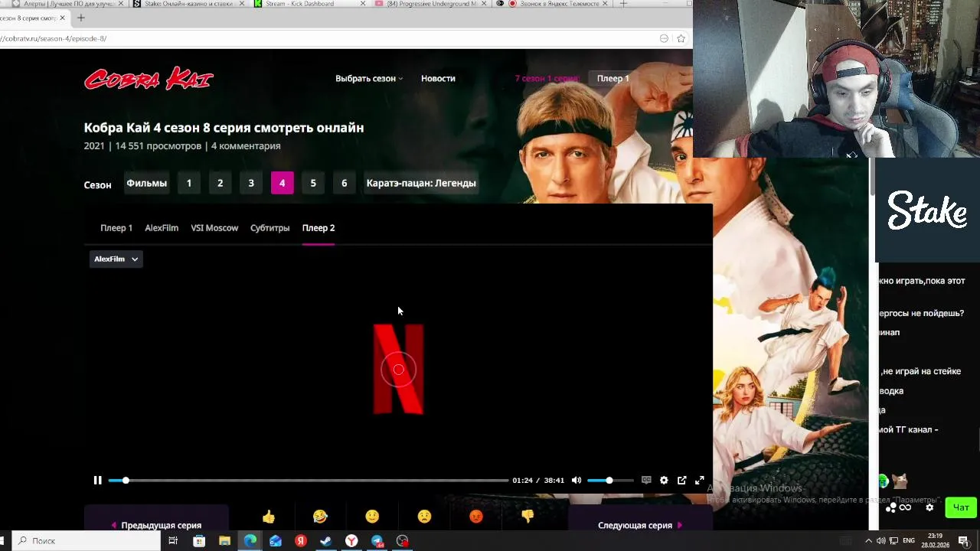Viewport: 980px width, 551px height.
Task: Open Каратэ-пацан: Легенды section
Action: [421, 183]
